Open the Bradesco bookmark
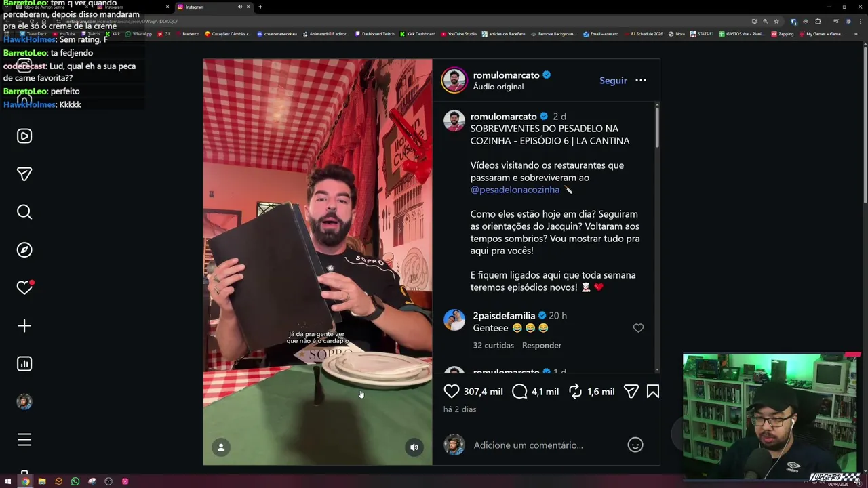 click(187, 33)
